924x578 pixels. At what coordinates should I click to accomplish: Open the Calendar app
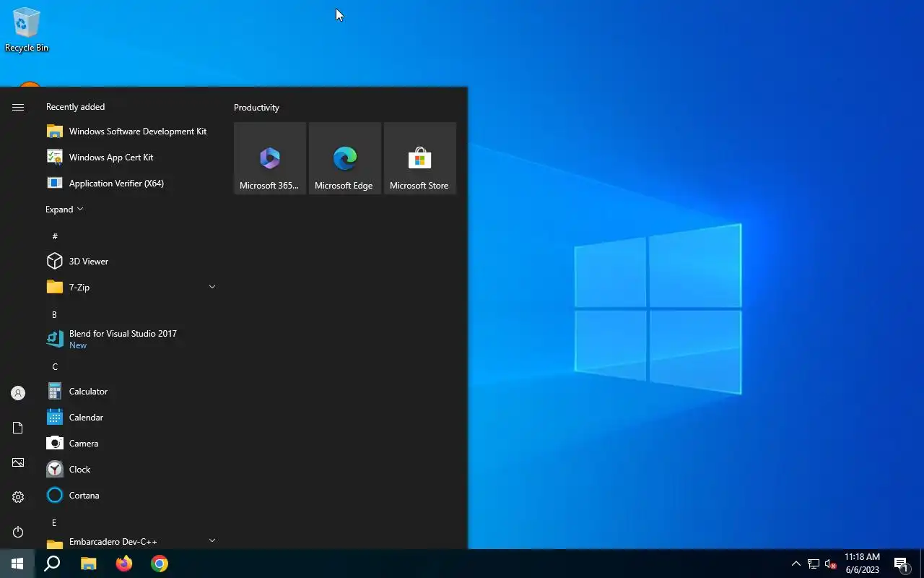pyautogui.click(x=131, y=418)
